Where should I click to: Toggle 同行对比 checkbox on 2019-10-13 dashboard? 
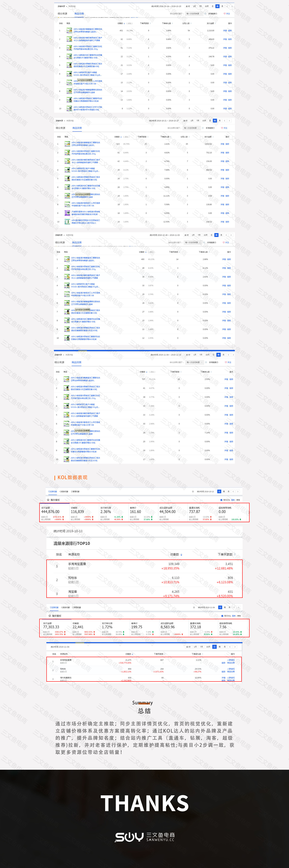pyautogui.click(x=221, y=500)
